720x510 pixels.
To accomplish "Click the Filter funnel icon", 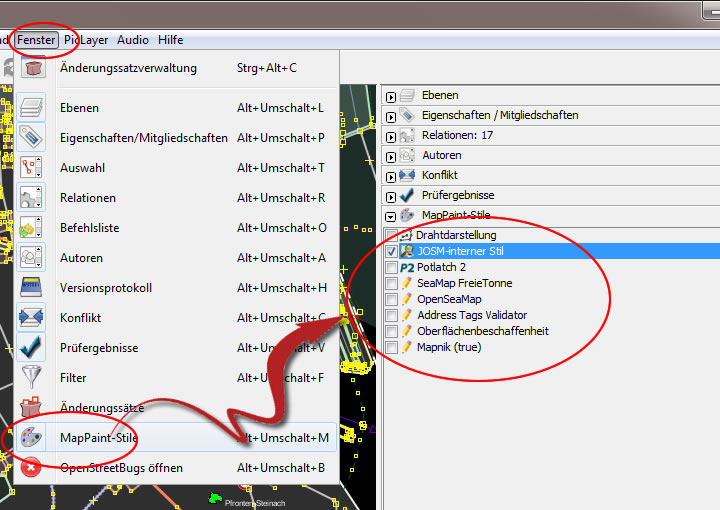I will pos(32,378).
